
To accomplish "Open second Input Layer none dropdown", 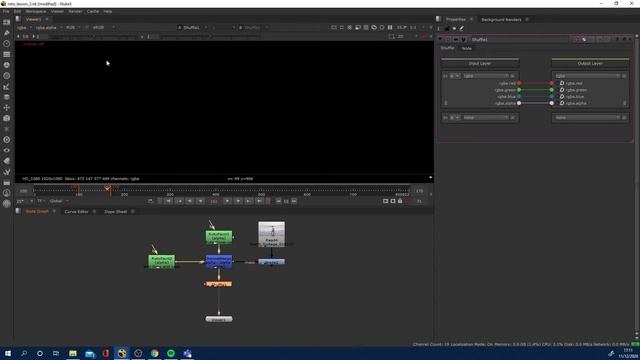I will [x=486, y=118].
